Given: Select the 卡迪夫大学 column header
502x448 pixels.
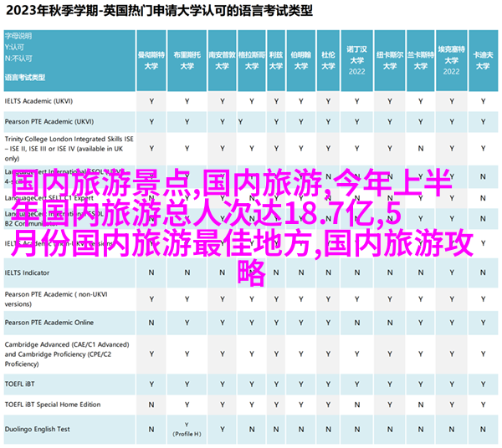Looking at the screenshot, I should [483, 60].
